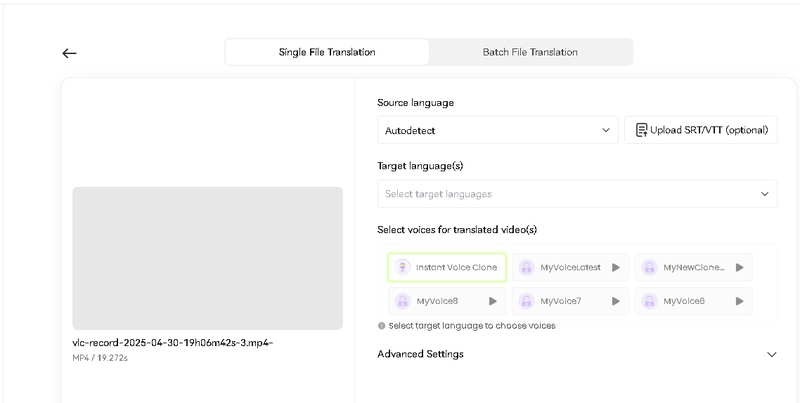Click the info icon next to voice hint
The height and width of the screenshot is (403, 800).
point(382,326)
